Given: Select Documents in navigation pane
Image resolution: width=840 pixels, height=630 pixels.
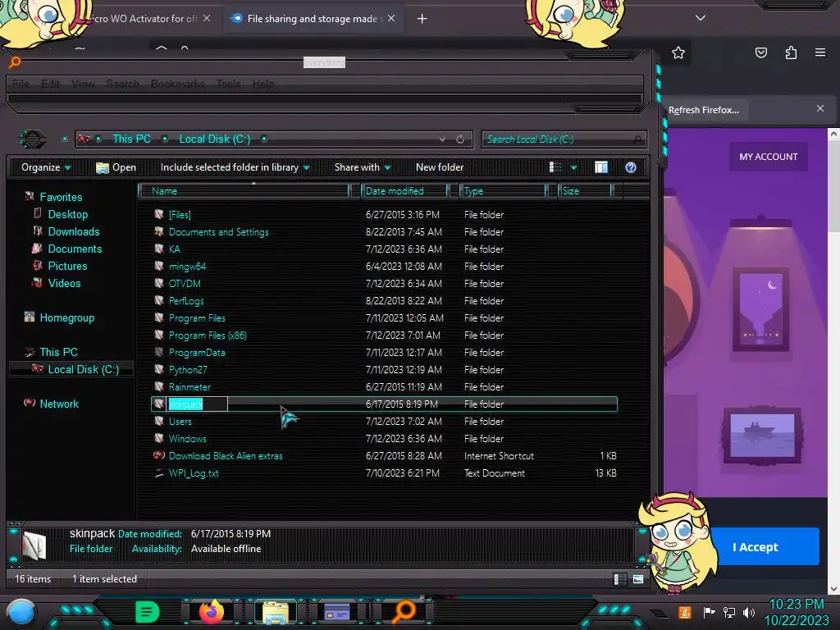Looking at the screenshot, I should [75, 249].
